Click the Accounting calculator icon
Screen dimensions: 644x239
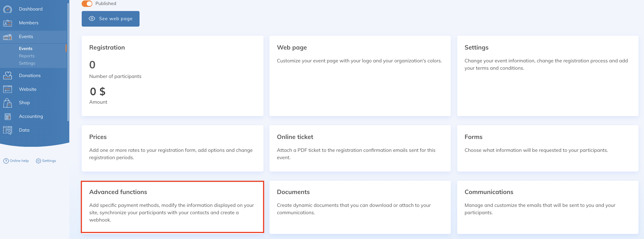pos(8,116)
